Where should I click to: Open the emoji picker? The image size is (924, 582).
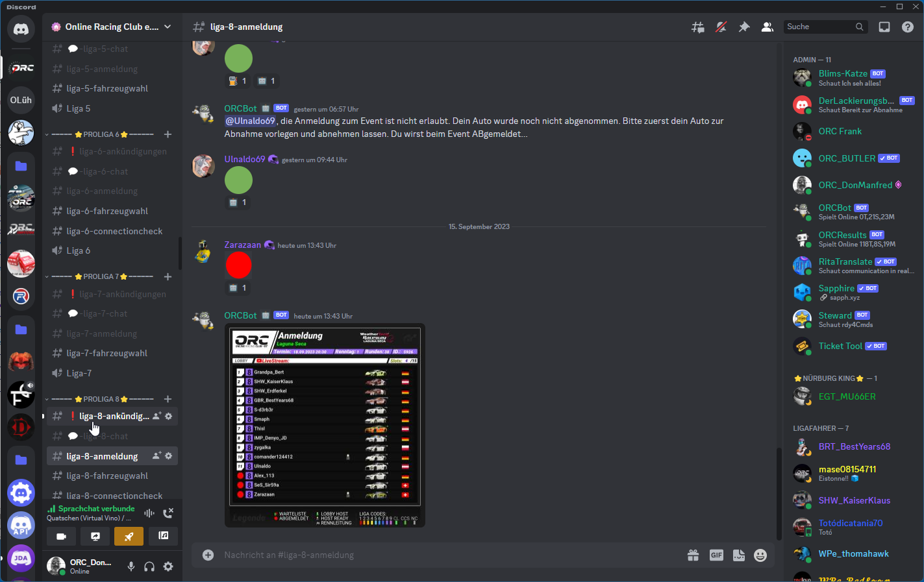click(760, 555)
